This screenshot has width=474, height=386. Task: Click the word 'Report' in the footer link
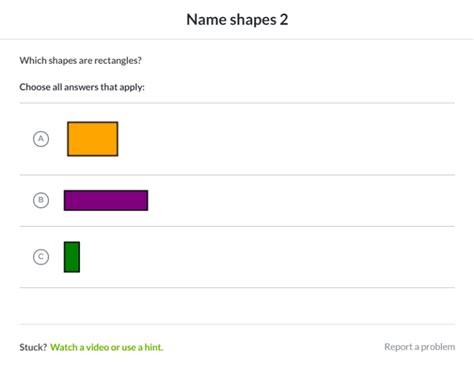click(398, 347)
